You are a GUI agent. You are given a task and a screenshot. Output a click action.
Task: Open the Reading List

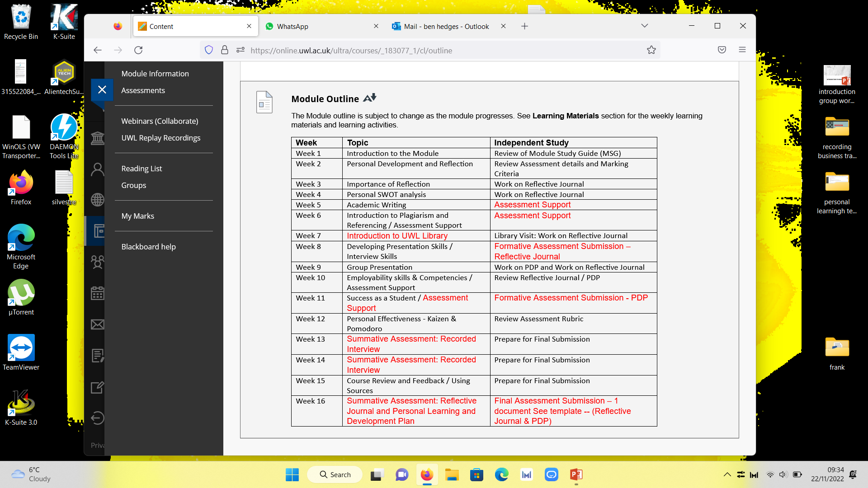coord(142,169)
